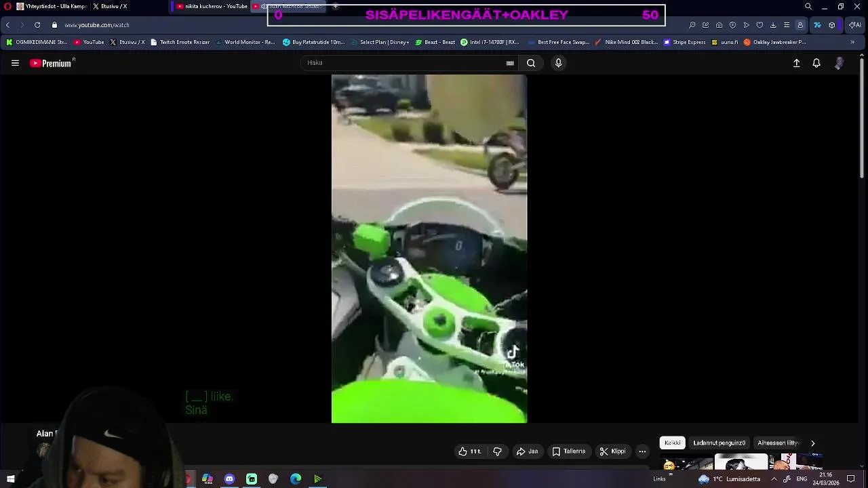This screenshot has height=488, width=868.
Task: Open the three-dot more actions menu
Action: [642, 451]
